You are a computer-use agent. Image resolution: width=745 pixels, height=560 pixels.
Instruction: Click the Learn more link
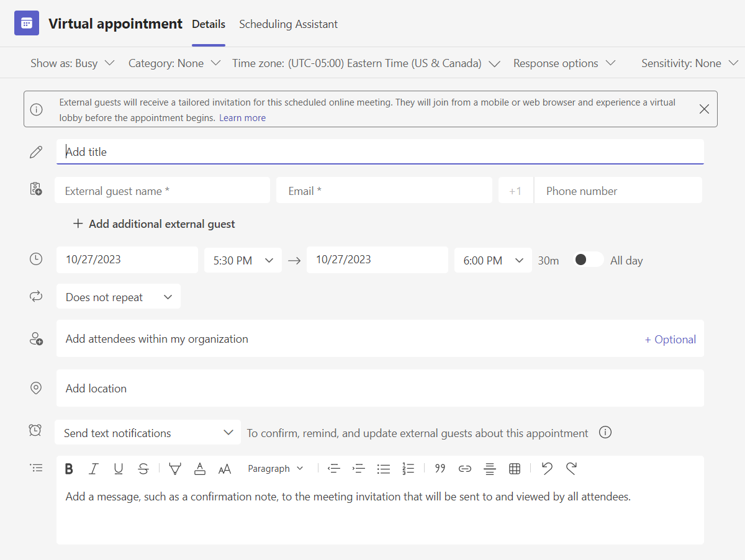(x=242, y=117)
